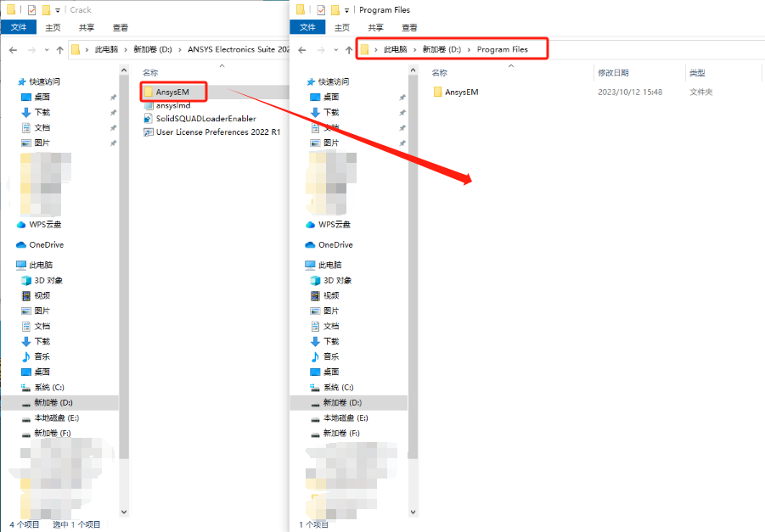This screenshot has width=765, height=532.
Task: Go back in the Crack window
Action: pos(14,50)
